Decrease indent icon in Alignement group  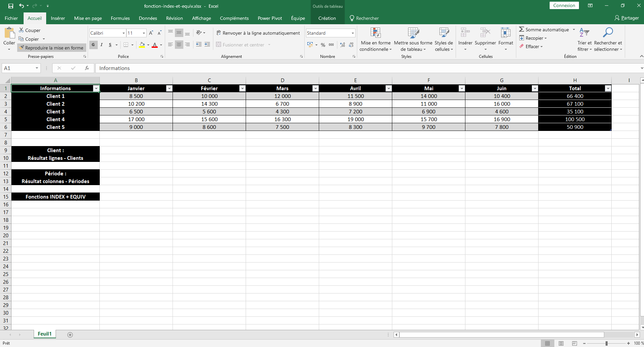pos(199,44)
